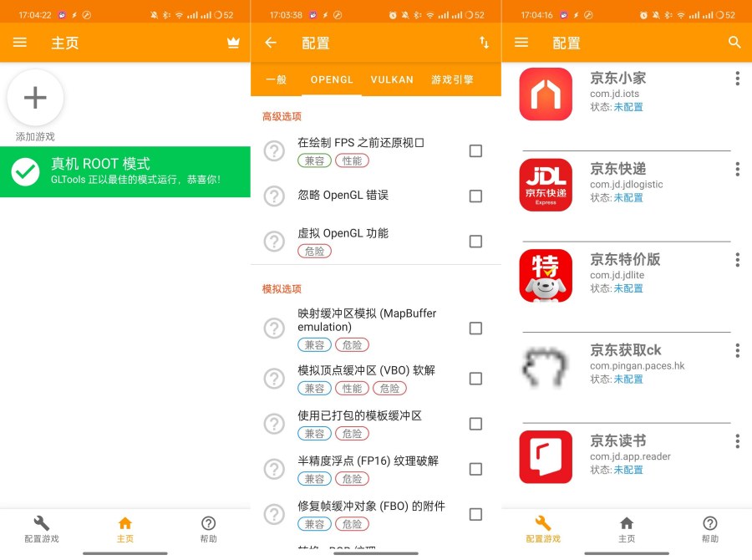The width and height of the screenshot is (752, 560).
Task: Tap the help icon beside 虚拟 OpenGL 功能
Action: pos(274,241)
